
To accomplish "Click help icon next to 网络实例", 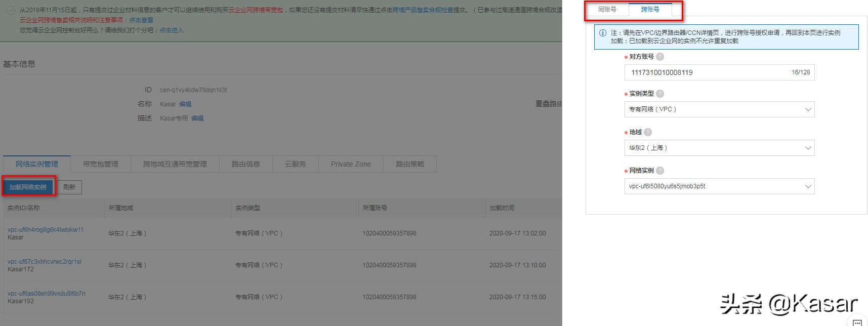I will [x=660, y=171].
